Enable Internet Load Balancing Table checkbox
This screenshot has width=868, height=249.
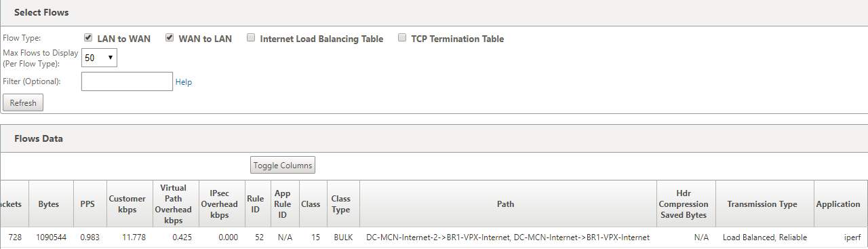click(x=251, y=38)
